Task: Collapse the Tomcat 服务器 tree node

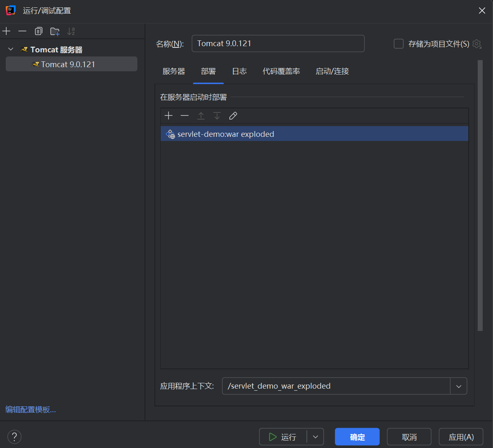Action: click(11, 49)
